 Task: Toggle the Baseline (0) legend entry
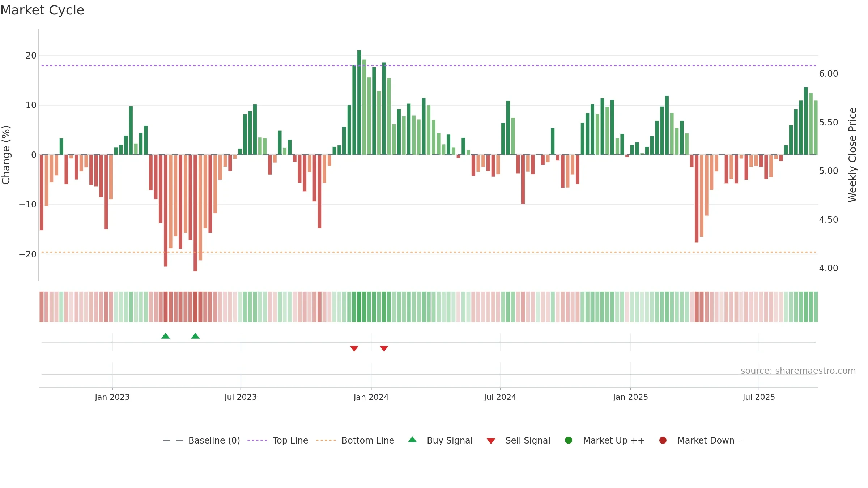[x=214, y=440]
